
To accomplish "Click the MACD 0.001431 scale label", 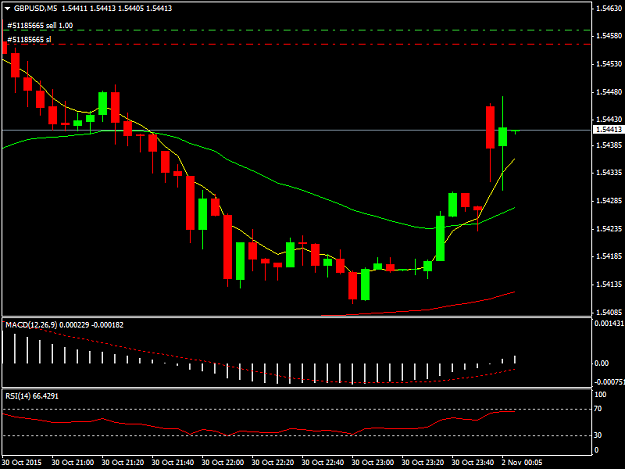I will coord(609,324).
